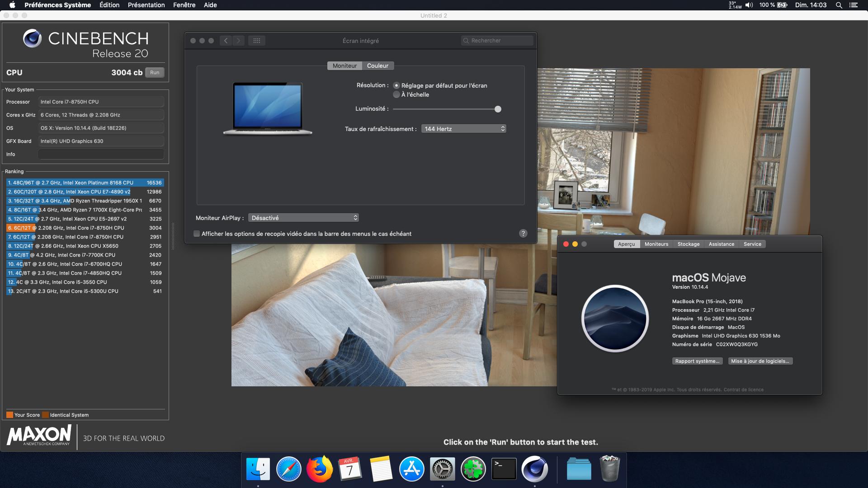
Task: Click battery status in menu bar
Action: pyautogui.click(x=774, y=5)
